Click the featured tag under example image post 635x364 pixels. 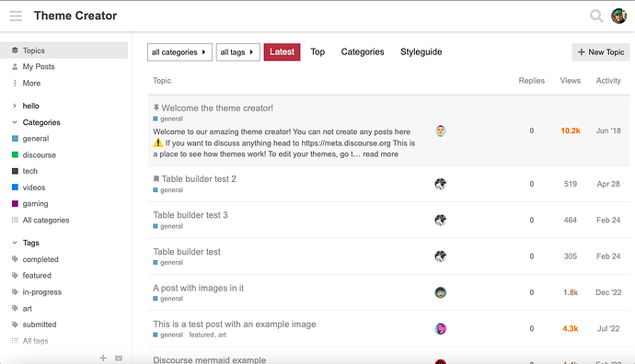(202, 335)
